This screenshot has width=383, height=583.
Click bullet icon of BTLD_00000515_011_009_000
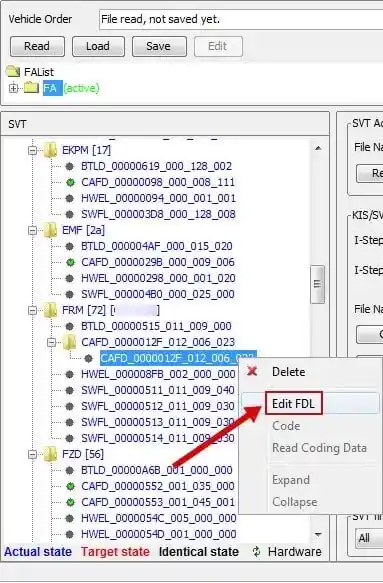point(70,326)
